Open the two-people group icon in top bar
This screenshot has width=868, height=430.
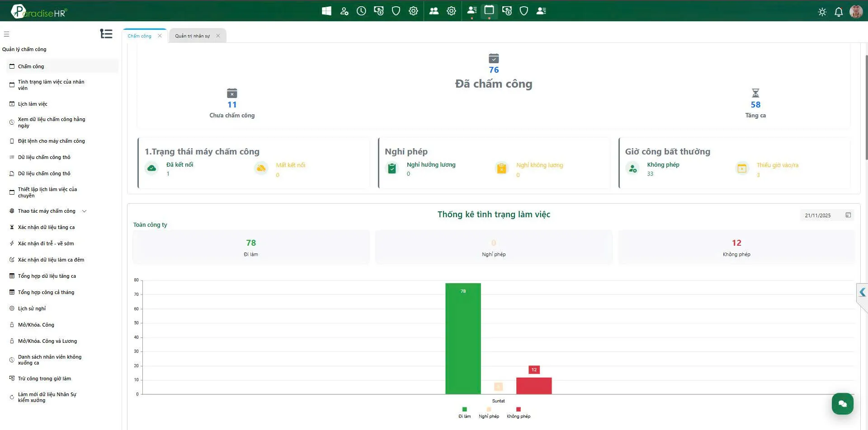point(434,11)
